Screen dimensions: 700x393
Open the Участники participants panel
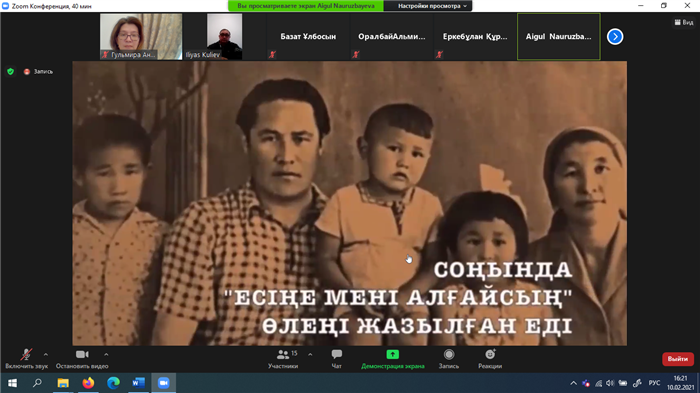tap(283, 359)
